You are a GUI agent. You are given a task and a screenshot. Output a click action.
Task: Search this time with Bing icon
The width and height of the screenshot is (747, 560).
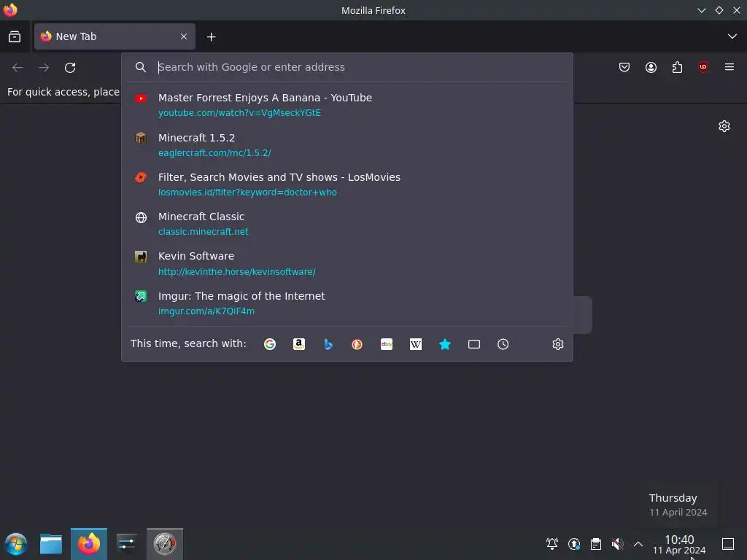click(x=328, y=344)
